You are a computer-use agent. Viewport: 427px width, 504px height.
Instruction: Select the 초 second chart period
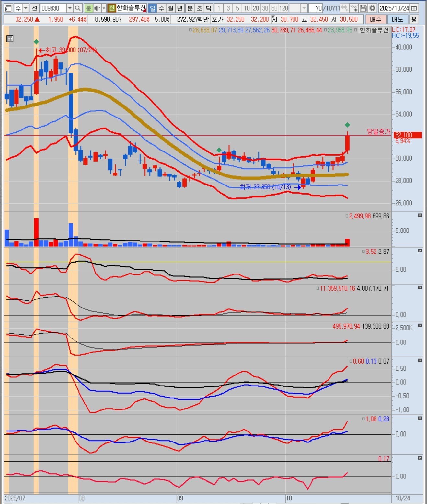point(199,8)
